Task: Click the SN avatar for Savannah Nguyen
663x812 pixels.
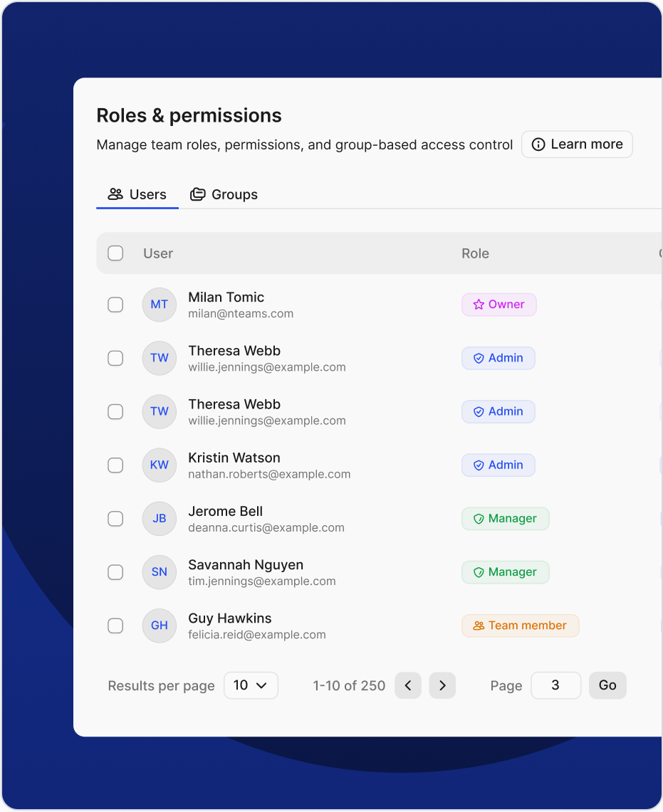Action: click(159, 572)
